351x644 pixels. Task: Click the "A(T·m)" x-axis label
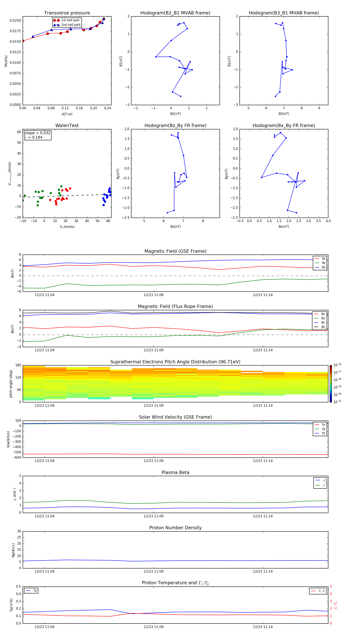point(67,114)
